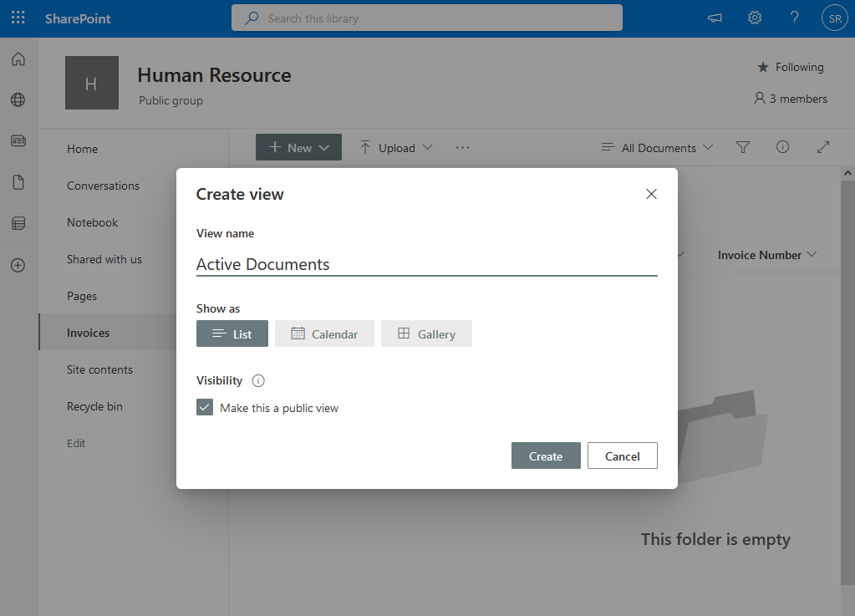The height and width of the screenshot is (616, 855).
Task: Open the filter pane icon
Action: [742, 147]
